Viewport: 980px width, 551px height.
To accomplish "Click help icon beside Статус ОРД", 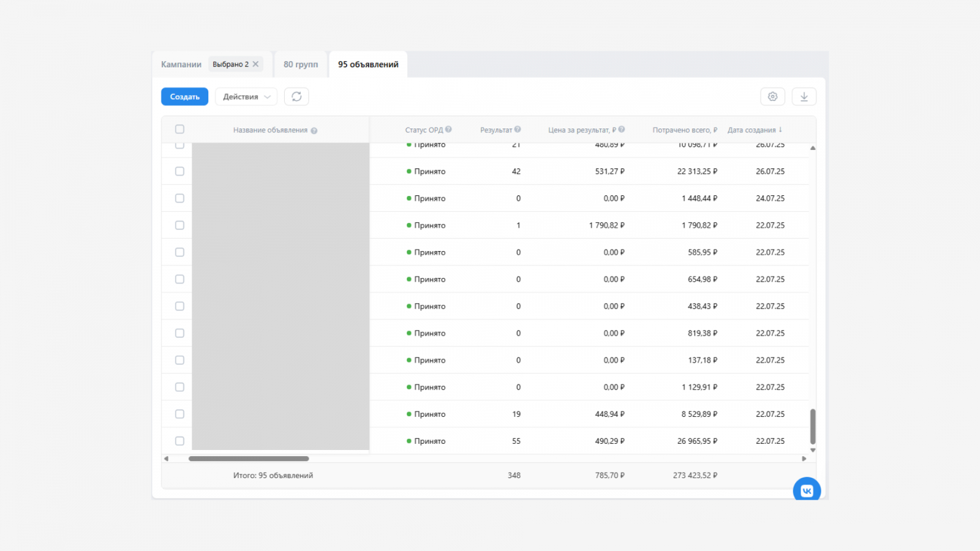I will [x=448, y=129].
